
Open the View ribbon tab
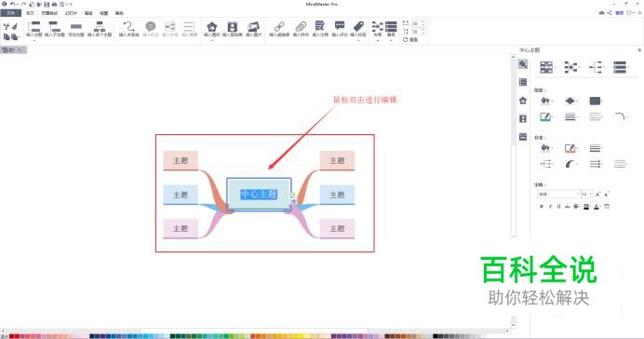point(104,13)
